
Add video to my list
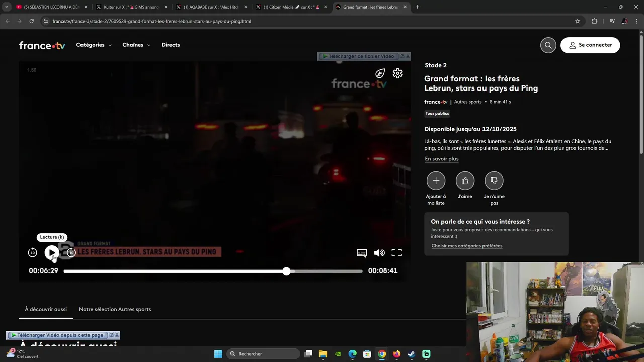436,180
